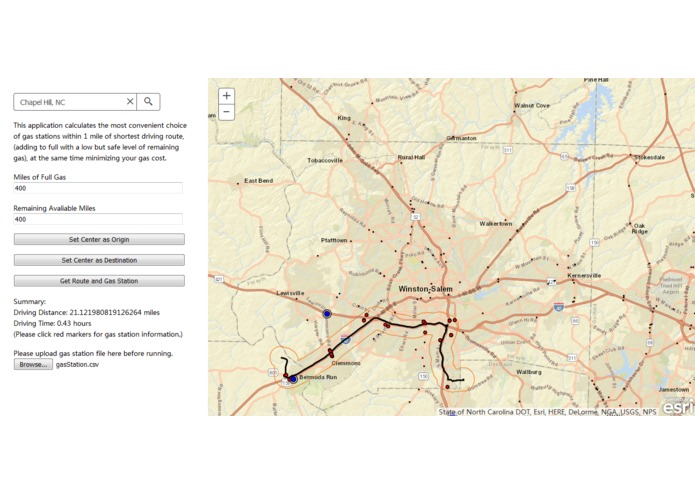Click the Oak Ridge map label
This screenshot has height=494, width=695.
pos(640,228)
